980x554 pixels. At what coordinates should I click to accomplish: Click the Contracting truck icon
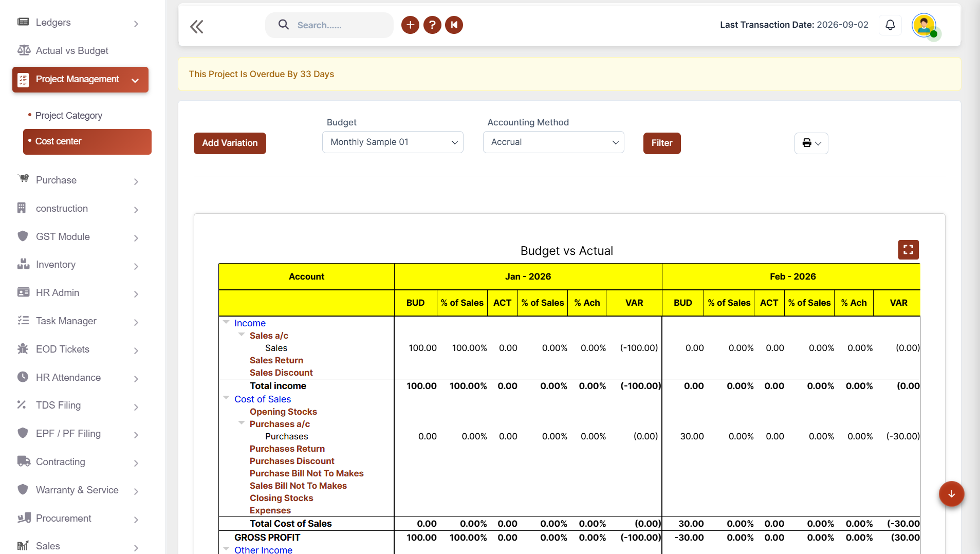tap(24, 461)
